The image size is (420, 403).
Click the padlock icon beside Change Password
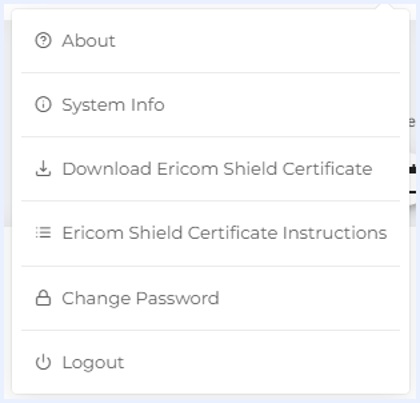click(x=43, y=298)
